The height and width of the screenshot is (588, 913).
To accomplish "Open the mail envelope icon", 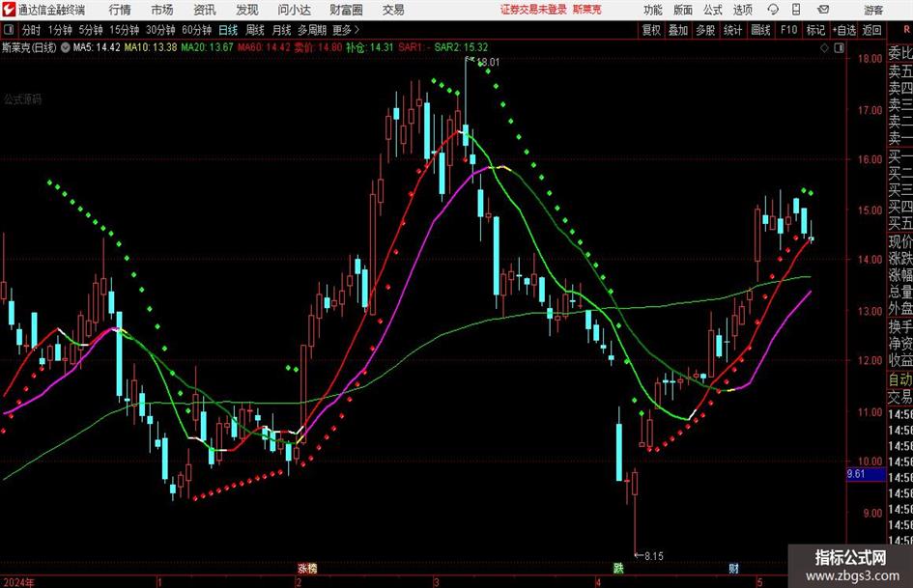I will pyautogui.click(x=823, y=10).
